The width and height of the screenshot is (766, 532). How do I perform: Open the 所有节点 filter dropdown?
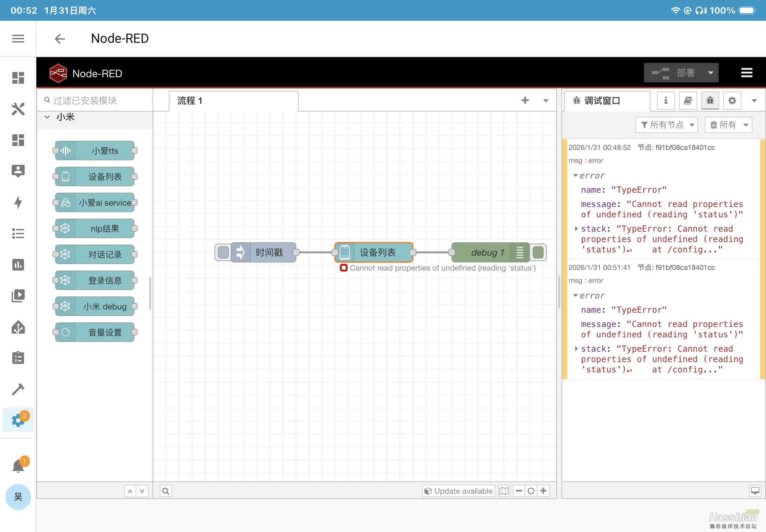coord(666,125)
